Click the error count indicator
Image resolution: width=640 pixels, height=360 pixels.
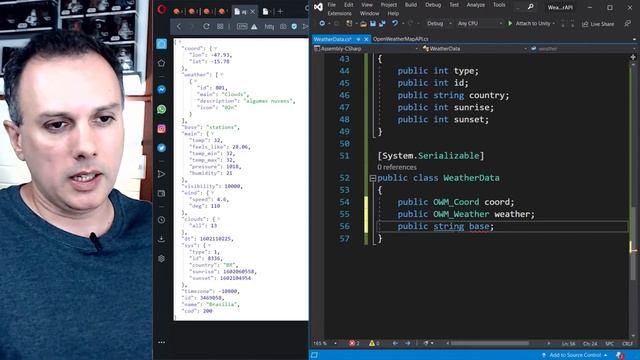354,343
